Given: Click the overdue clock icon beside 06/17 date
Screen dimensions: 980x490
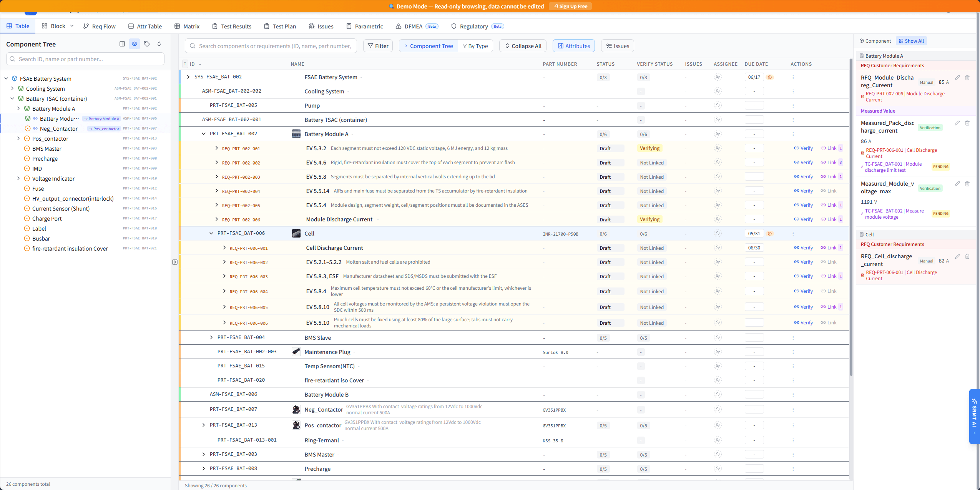Looking at the screenshot, I should tap(770, 77).
